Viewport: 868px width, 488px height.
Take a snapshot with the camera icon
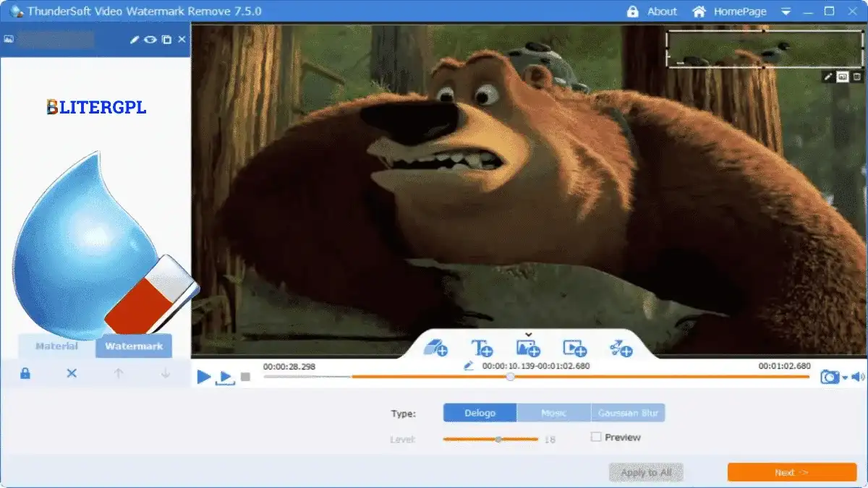tap(830, 377)
